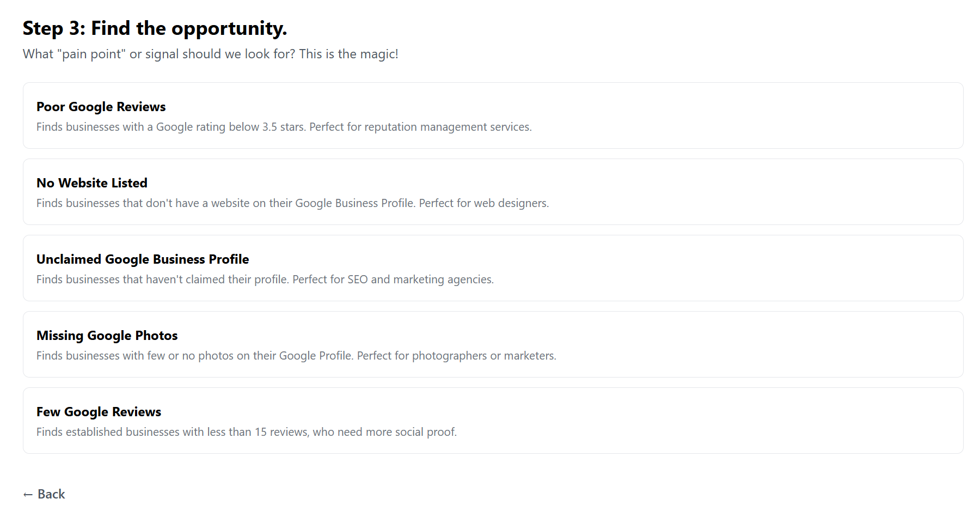980x529 pixels.
Task: Click the "No Website Listed" heading
Action: pyautogui.click(x=91, y=183)
